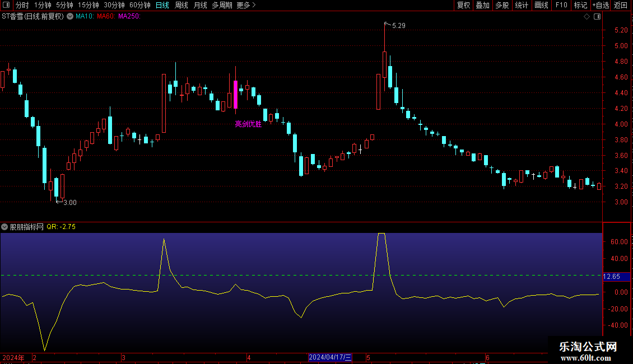
Task: Click 叠加 overlay button
Action: pos(482,5)
